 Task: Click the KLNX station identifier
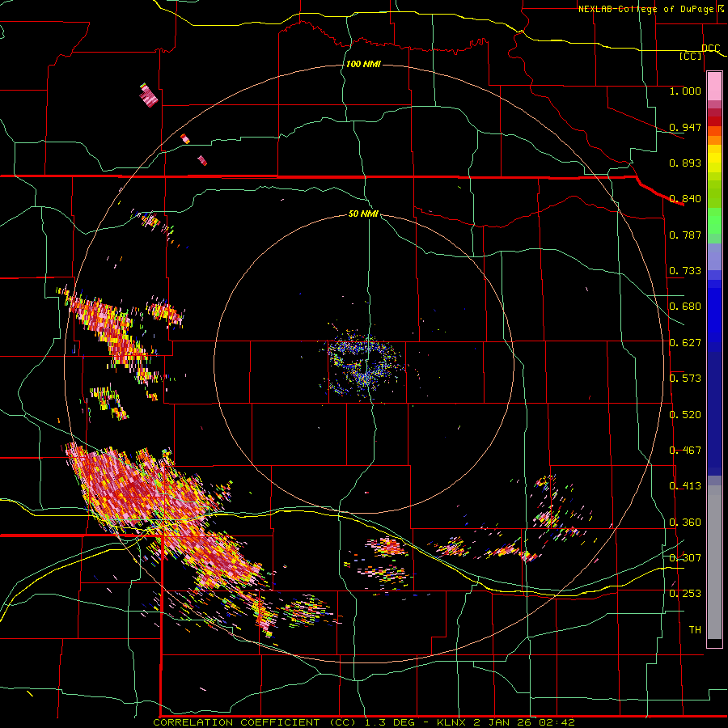(x=451, y=722)
